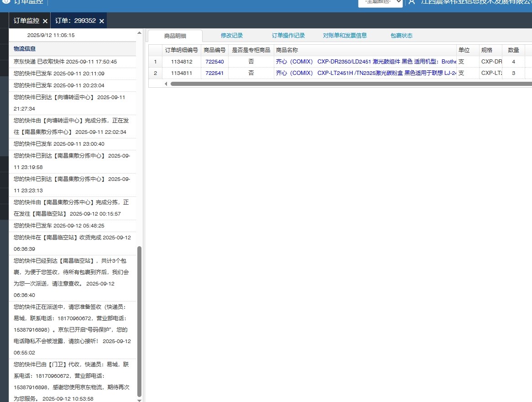Image resolution: width=532 pixels, height=402 pixels.
Task: Click the logistics panel vertical scrollbar thumb
Action: (x=140, y=320)
